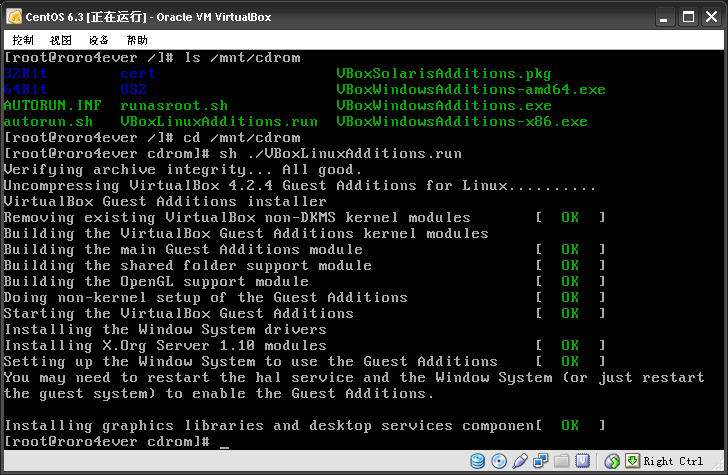The width and height of the screenshot is (728, 475).
Task: Click the keyboard capture green arrow icon
Action: 632,461
